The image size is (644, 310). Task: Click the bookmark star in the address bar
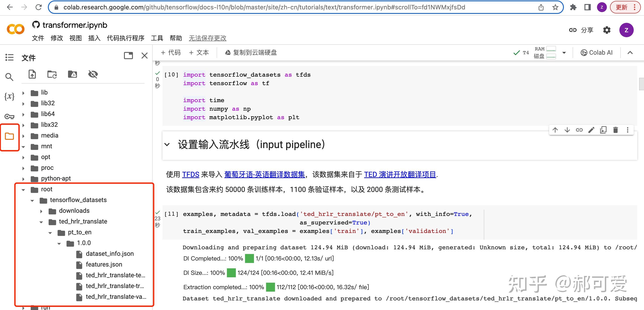point(555,7)
